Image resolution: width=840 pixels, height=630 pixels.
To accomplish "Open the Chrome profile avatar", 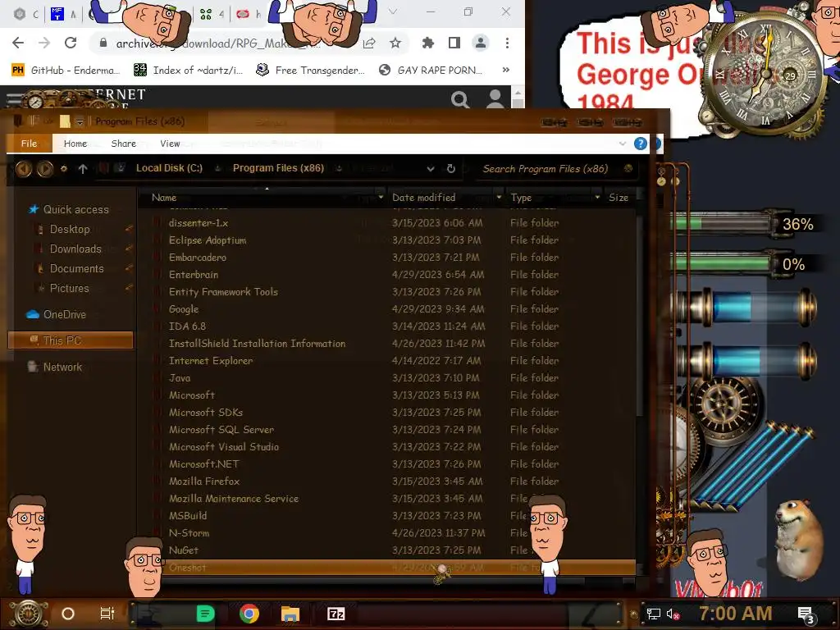I will (481, 43).
